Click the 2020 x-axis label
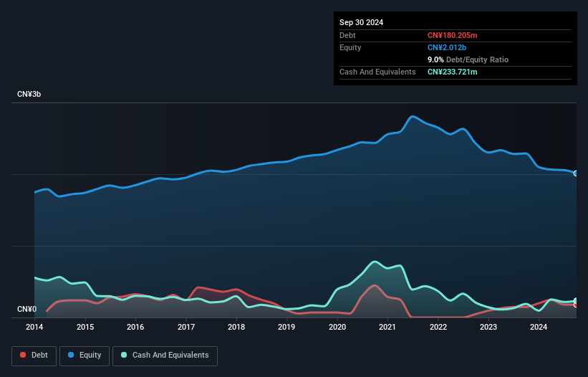The width and height of the screenshot is (588, 377). [337, 327]
